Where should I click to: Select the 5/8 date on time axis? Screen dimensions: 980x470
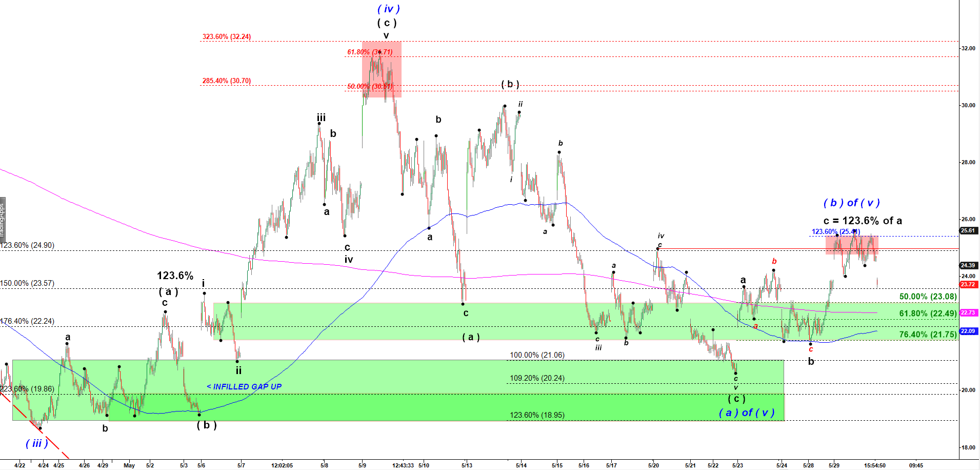coord(325,466)
